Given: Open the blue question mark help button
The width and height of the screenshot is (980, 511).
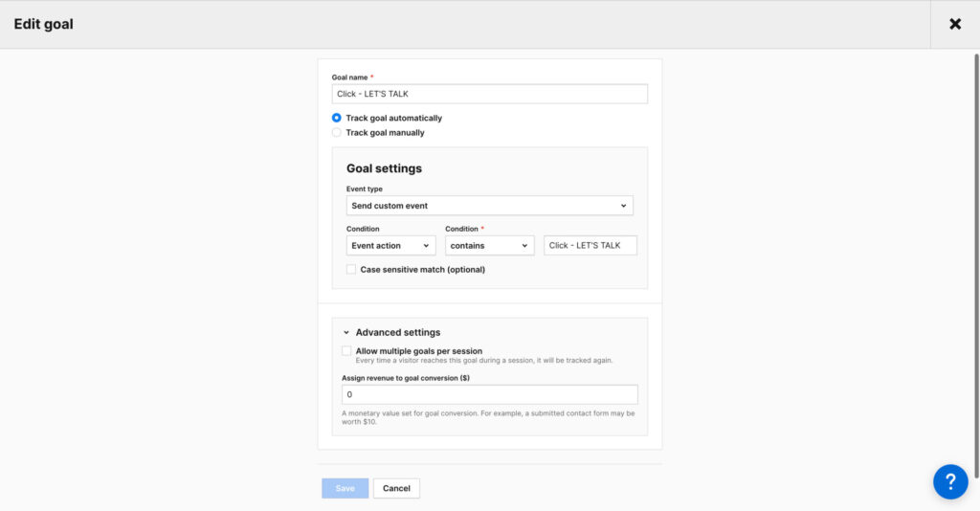Looking at the screenshot, I should (x=950, y=481).
